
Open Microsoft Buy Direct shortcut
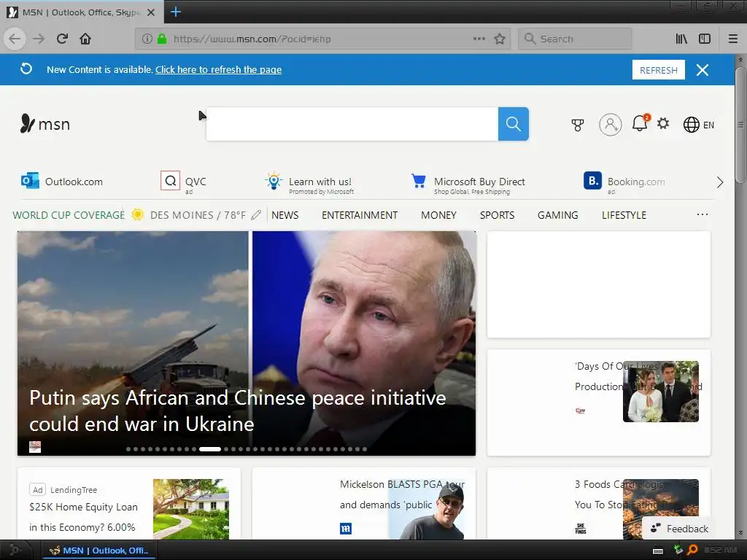468,184
